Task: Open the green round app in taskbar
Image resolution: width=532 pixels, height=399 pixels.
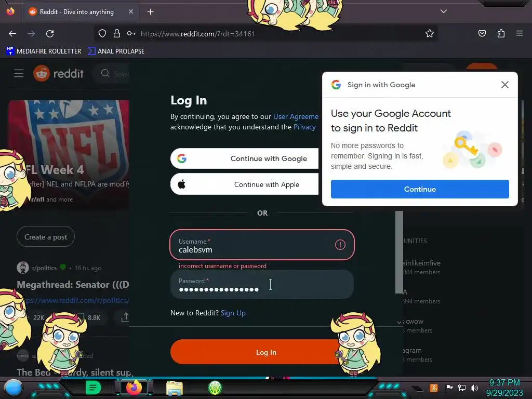Action: [x=215, y=388]
